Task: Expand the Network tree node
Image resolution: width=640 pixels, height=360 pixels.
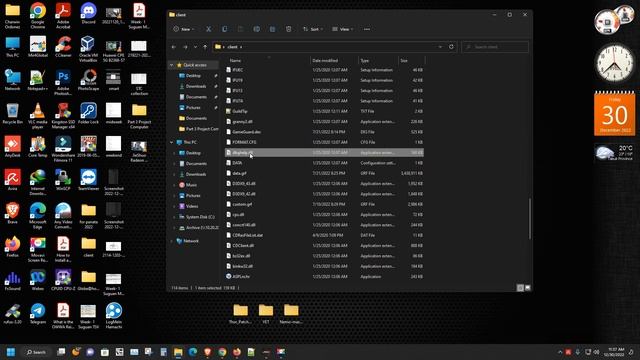Action: click(x=172, y=241)
